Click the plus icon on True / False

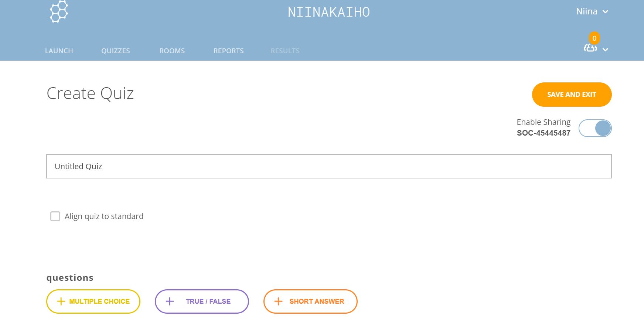click(170, 301)
